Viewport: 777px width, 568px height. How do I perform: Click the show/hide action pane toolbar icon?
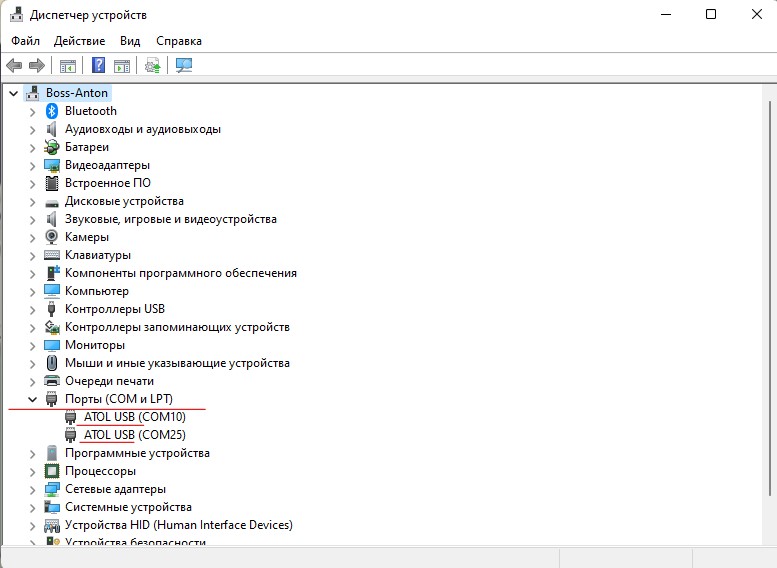pyautogui.click(x=122, y=65)
